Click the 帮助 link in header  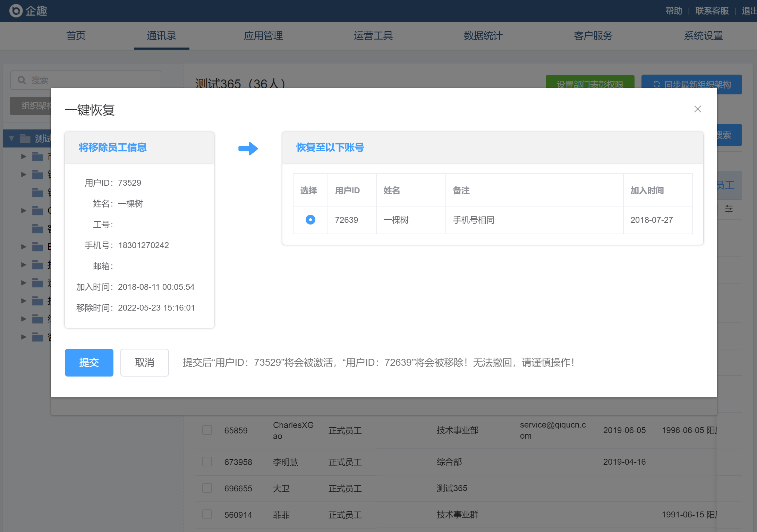(674, 11)
